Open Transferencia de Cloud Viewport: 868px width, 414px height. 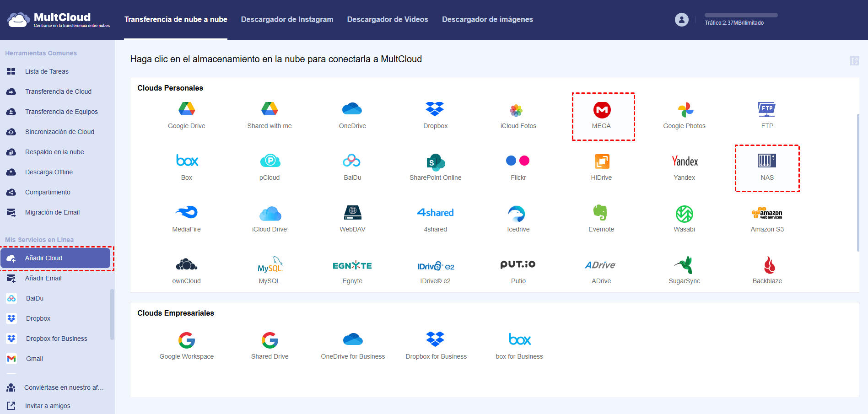(x=57, y=91)
